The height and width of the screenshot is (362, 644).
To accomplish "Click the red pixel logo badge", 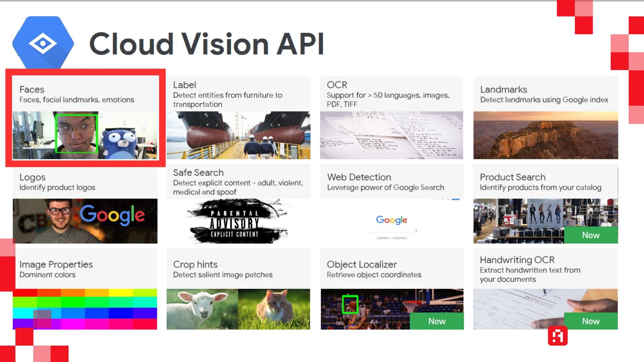I will [x=557, y=336].
